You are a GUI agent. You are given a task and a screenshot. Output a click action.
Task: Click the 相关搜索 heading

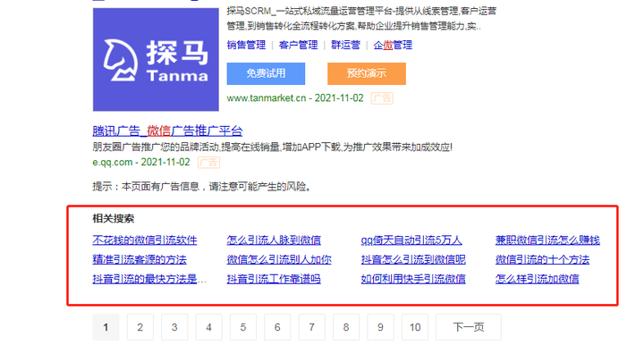coord(114,218)
